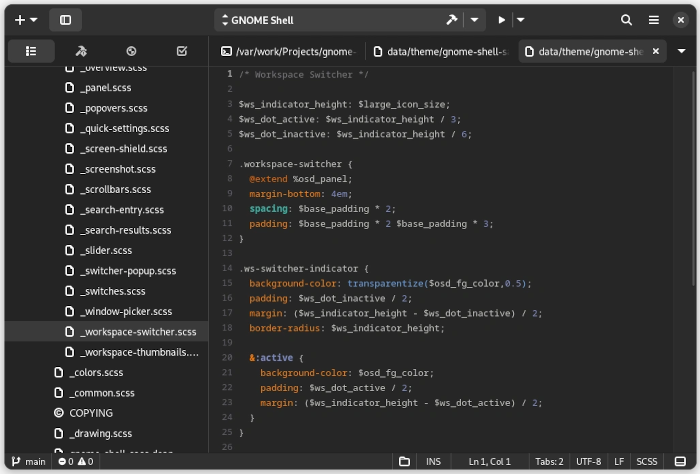Screen dimensions: 700x474
Task: Toggle the left sidebar panel
Action: [x=66, y=20]
